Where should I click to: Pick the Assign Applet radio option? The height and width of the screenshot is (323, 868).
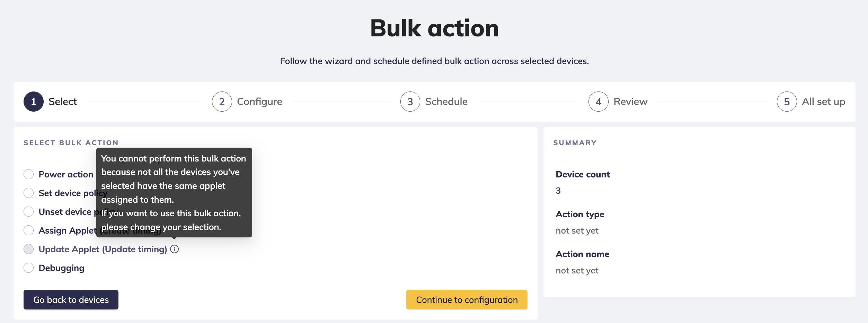click(29, 230)
